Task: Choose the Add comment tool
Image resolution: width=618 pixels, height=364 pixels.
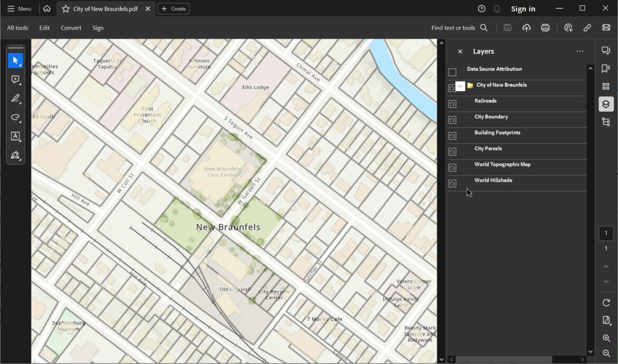Action: [15, 80]
